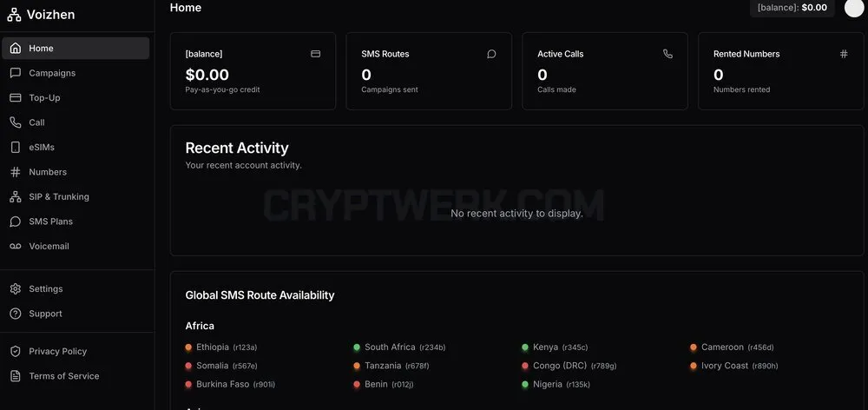
Task: Click the credit card icon on balance card
Action: [316, 54]
